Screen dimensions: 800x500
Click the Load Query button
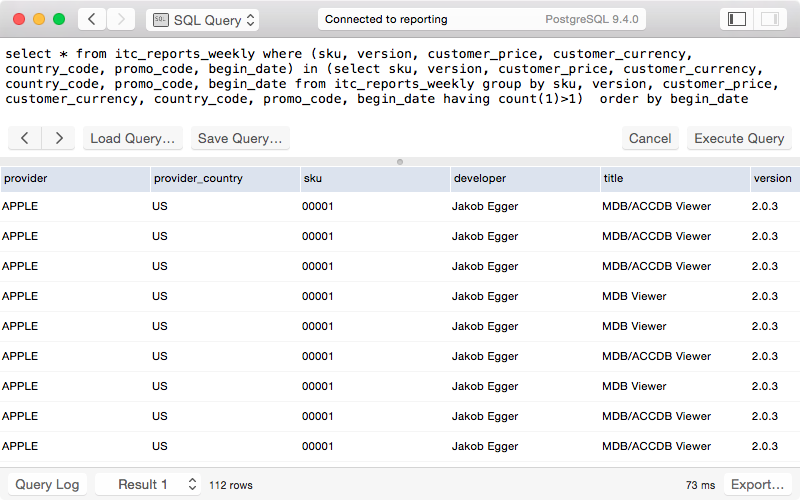pos(133,138)
